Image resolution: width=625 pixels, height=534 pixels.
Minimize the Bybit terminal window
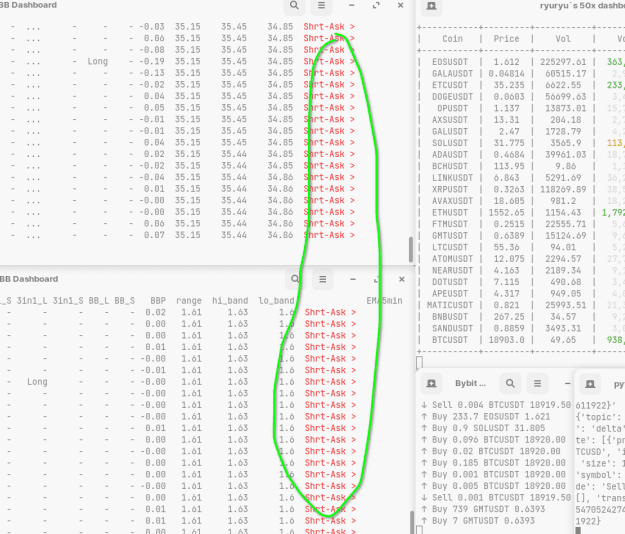pyautogui.click(x=568, y=383)
